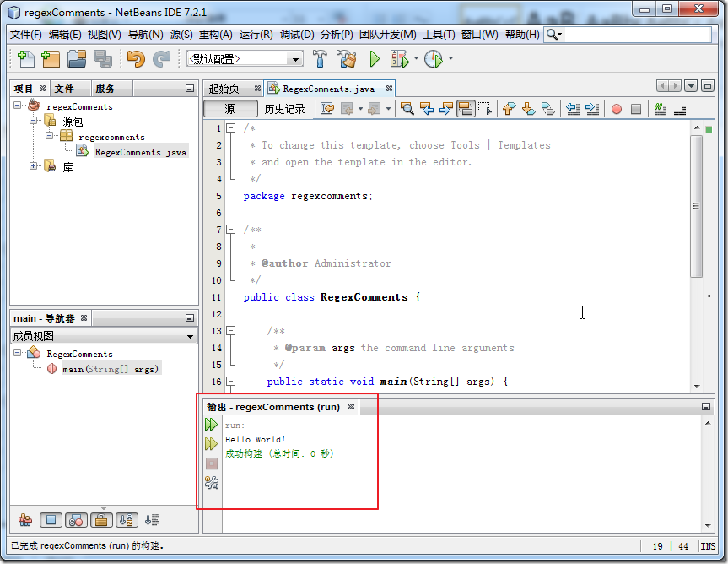Toggle Rectangular Selection in editor toolbar
728x564 pixels.
point(485,109)
